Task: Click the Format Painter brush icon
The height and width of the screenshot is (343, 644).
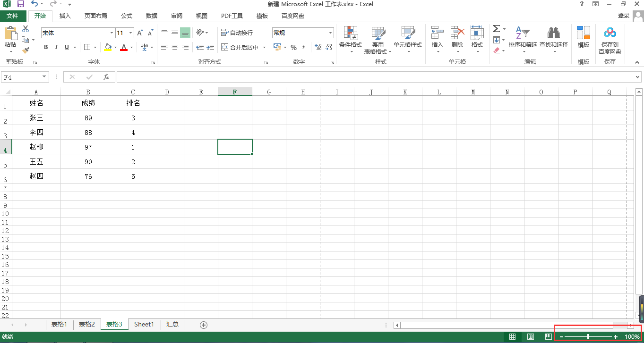Action: pyautogui.click(x=26, y=50)
